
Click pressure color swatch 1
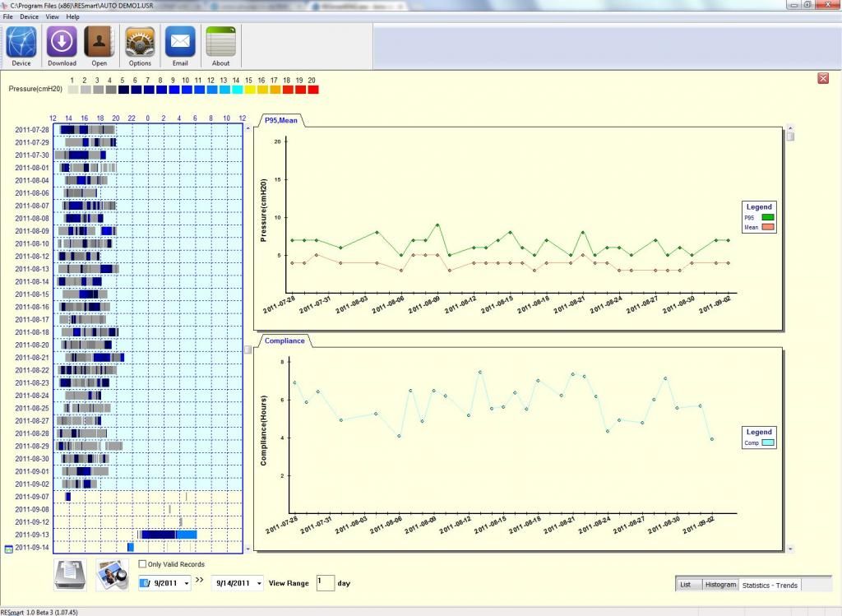[73, 90]
